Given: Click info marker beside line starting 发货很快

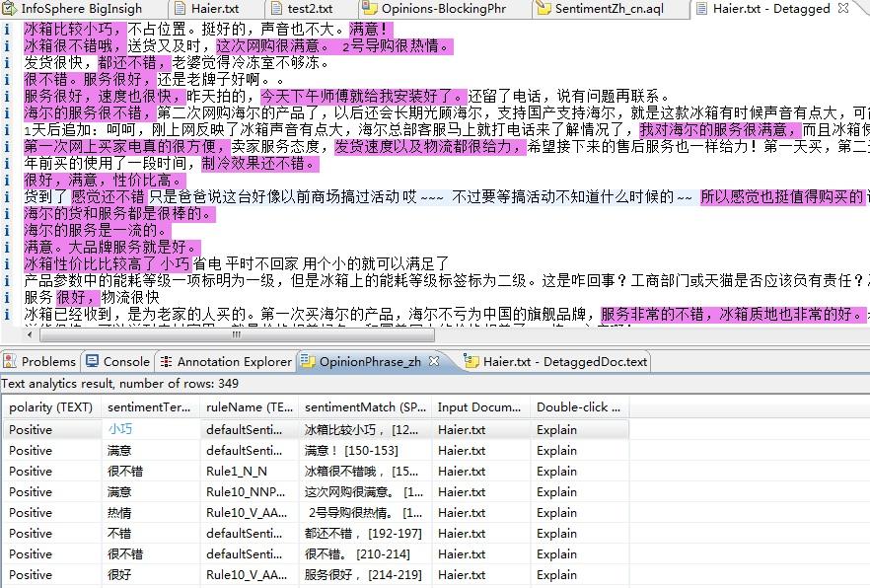Looking at the screenshot, I should click(6, 63).
